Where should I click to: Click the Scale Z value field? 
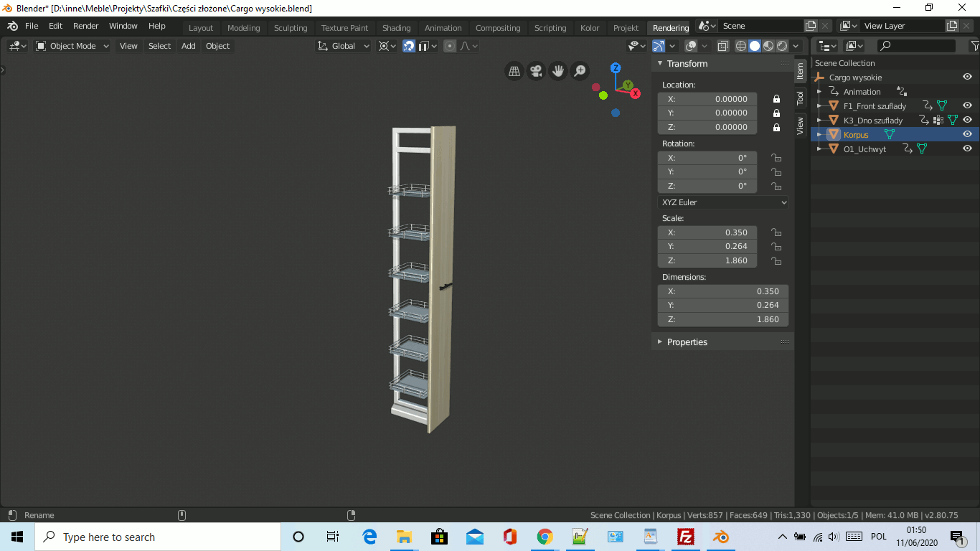coord(707,260)
